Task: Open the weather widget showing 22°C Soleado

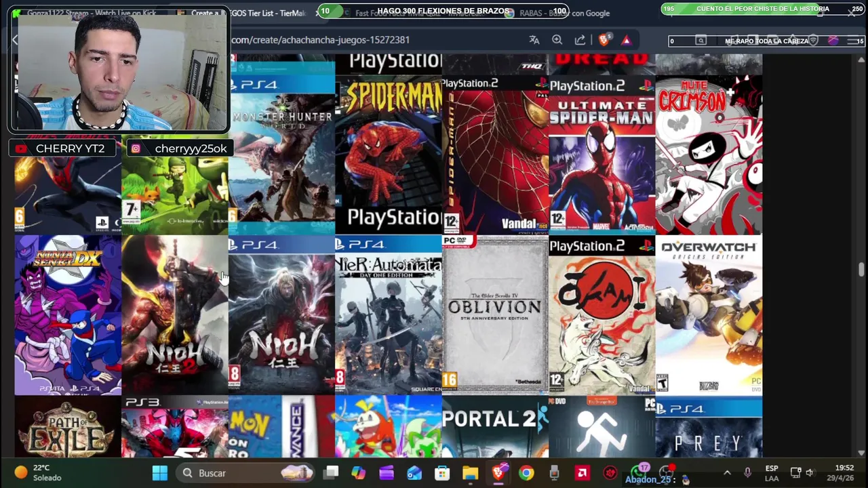Action: pos(39,473)
